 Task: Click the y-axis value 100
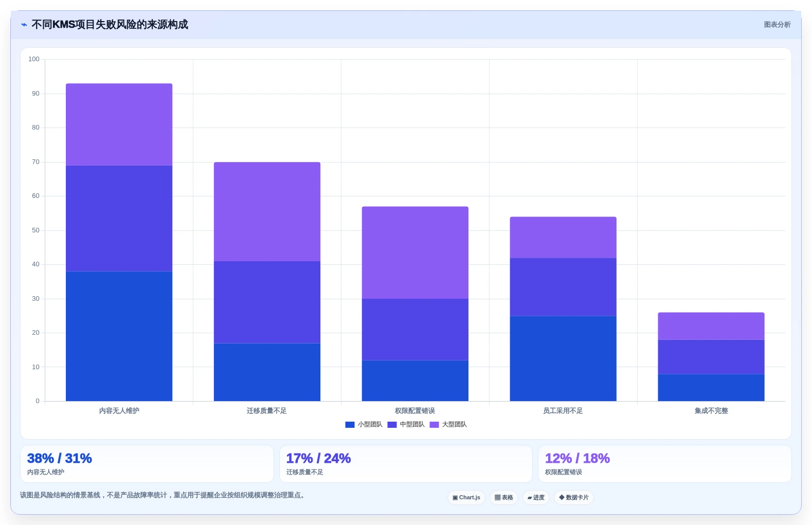[x=34, y=59]
